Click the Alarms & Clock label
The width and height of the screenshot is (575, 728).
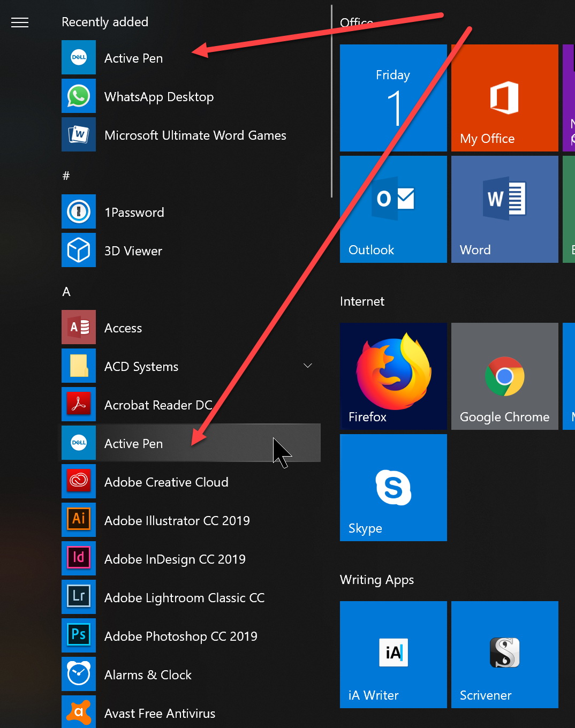148,675
